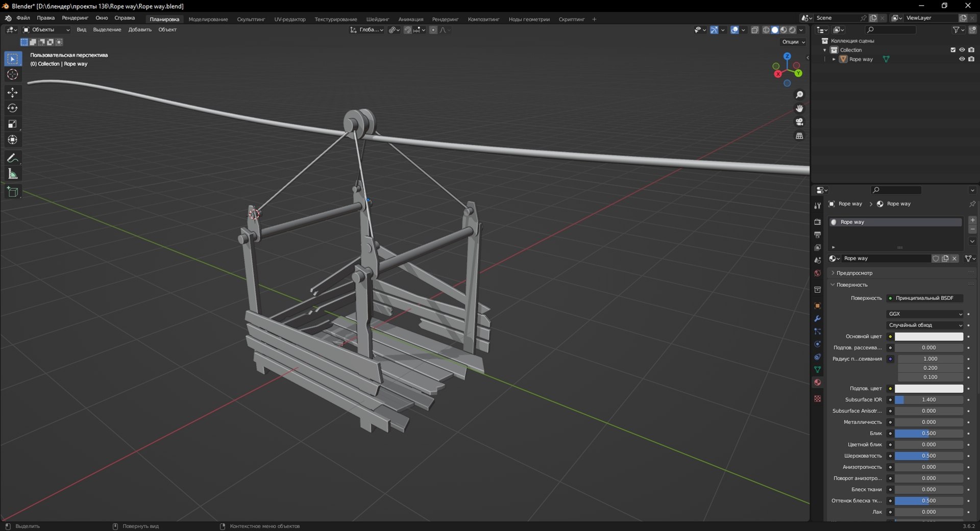Expand the Preview panel in material properties
This screenshot has height=531, width=980.
tap(854, 273)
